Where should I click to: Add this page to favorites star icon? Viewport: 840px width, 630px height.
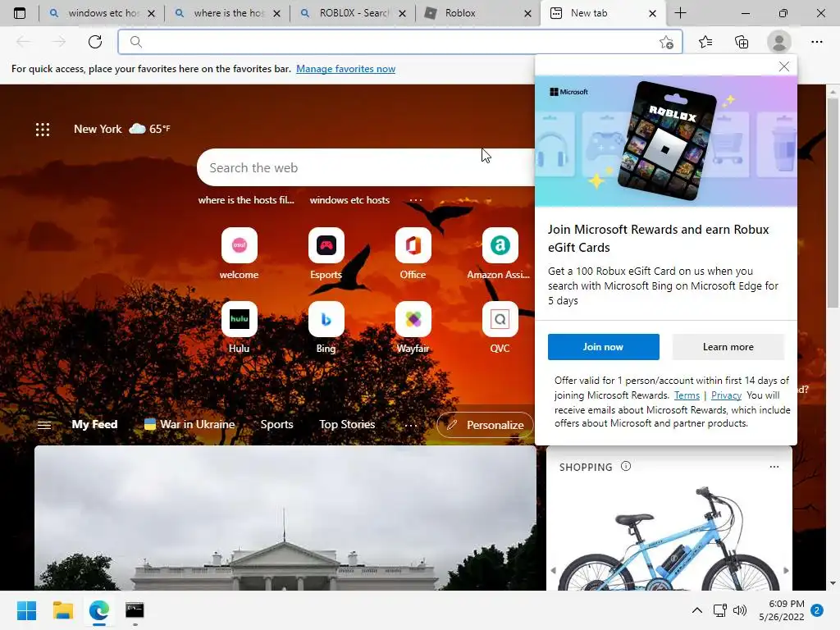pyautogui.click(x=666, y=43)
